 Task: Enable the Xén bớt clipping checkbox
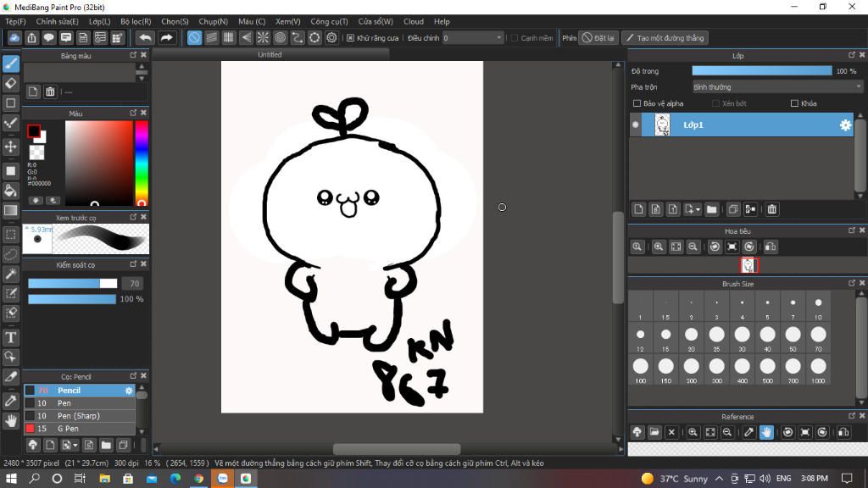pyautogui.click(x=715, y=103)
